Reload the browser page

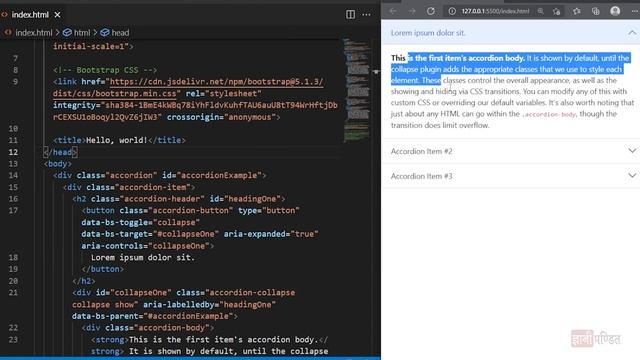(431, 11)
